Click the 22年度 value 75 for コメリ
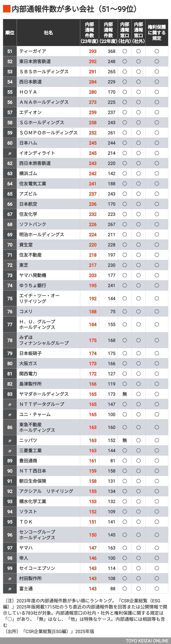171x644 pixels. tap(113, 312)
